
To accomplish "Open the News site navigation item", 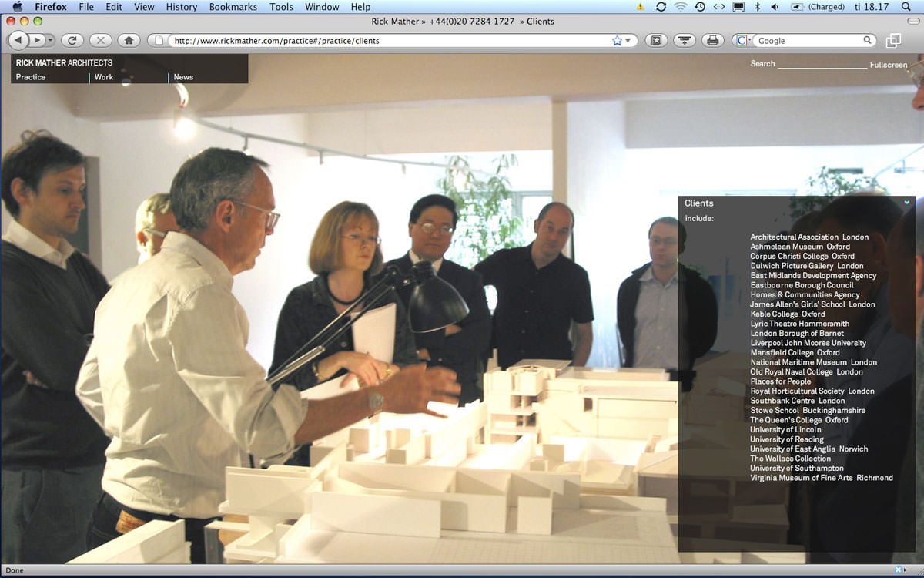I will [183, 77].
